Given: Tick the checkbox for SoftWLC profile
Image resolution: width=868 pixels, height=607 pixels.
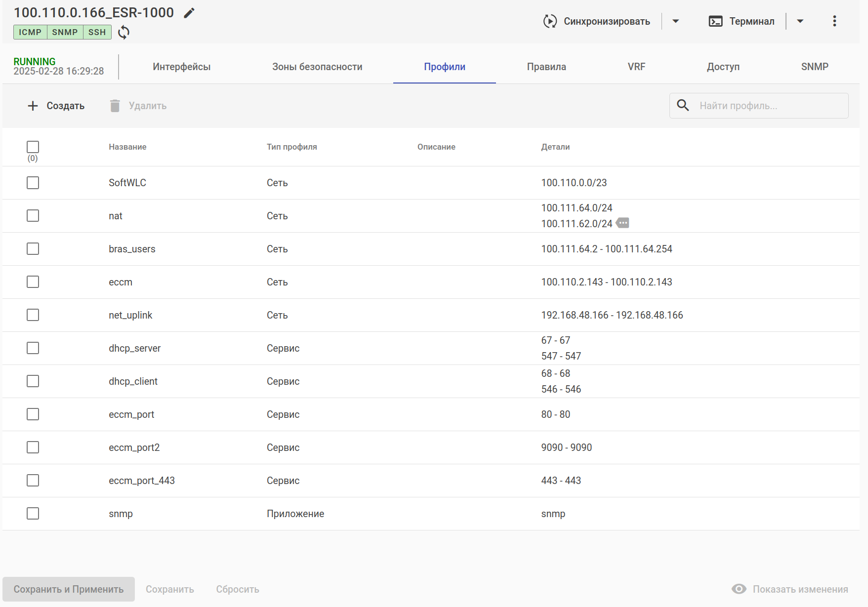Looking at the screenshot, I should (x=33, y=183).
